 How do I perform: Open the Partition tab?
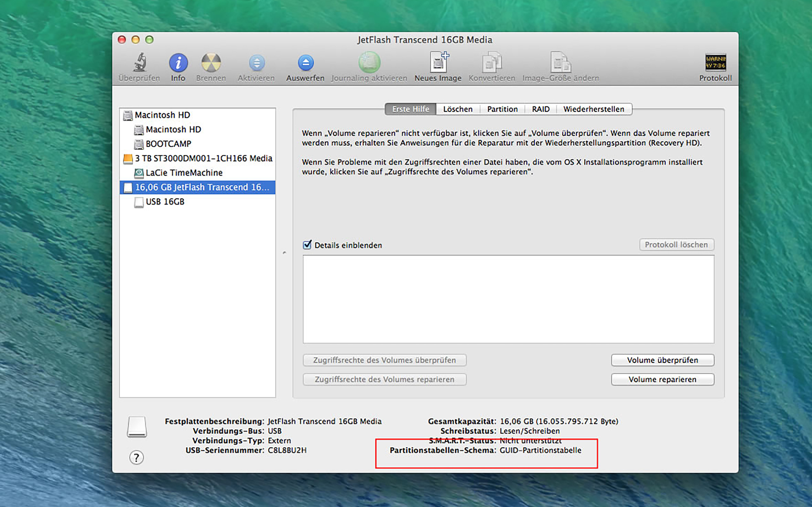point(502,109)
